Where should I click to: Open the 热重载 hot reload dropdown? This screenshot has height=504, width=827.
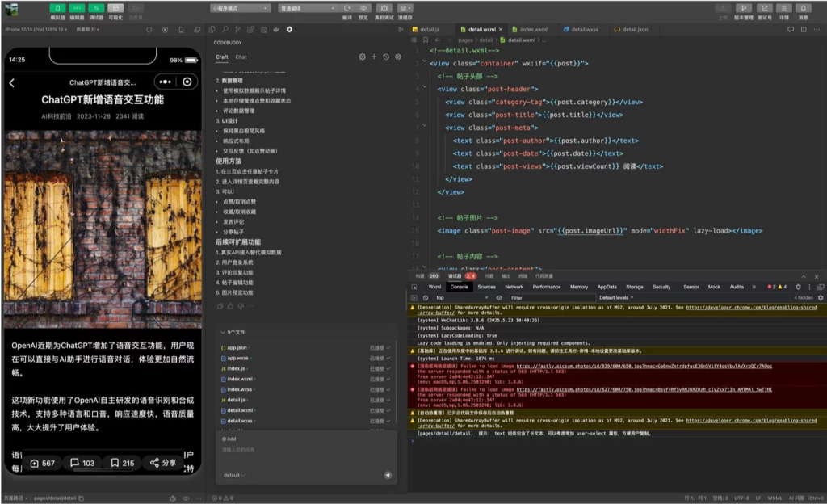point(88,30)
